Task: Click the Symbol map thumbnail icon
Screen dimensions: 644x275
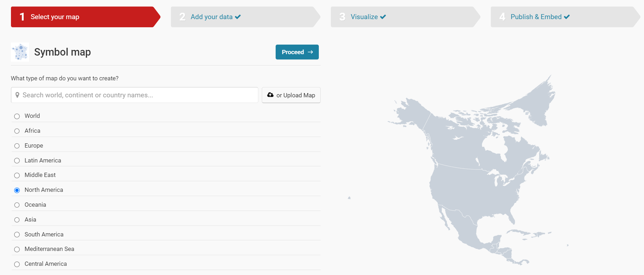Action: 20,52
